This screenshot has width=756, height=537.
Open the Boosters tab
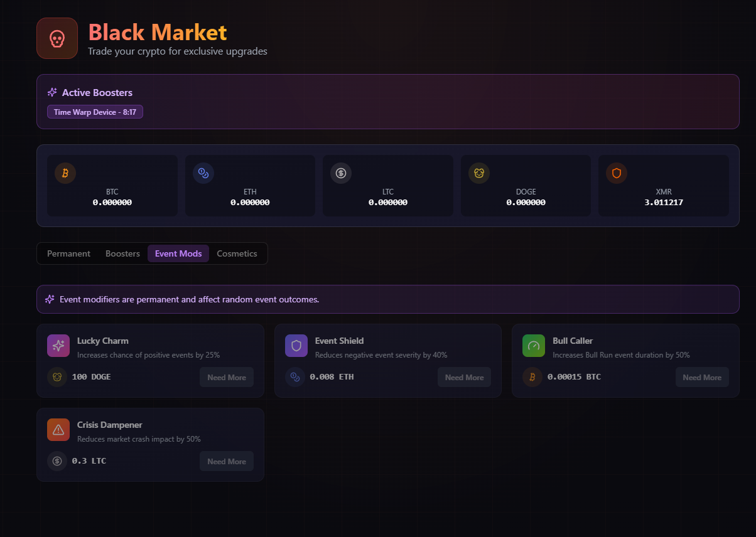(122, 253)
